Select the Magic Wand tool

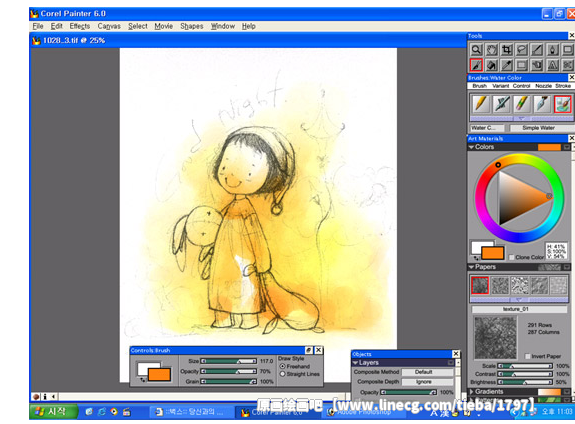coord(537,50)
